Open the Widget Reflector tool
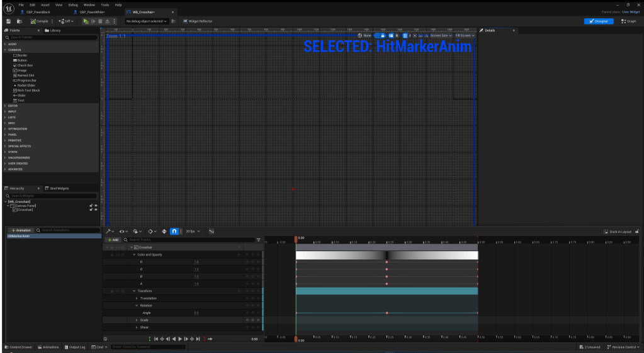Screen dimensions: 644x353 pyautogui.click(x=198, y=21)
